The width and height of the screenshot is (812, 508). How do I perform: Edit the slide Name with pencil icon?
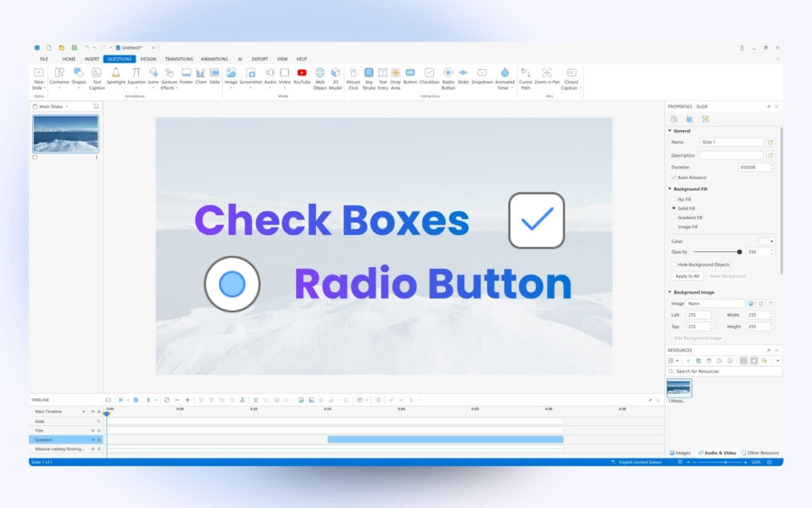[x=771, y=142]
